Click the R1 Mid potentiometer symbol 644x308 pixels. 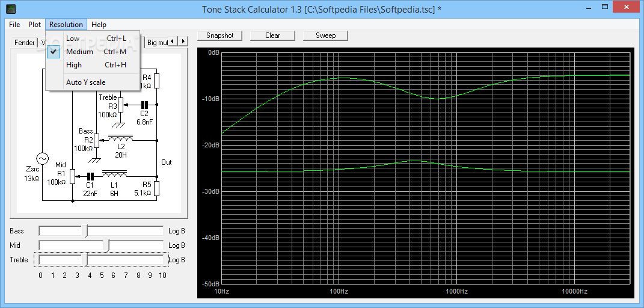[72, 177]
